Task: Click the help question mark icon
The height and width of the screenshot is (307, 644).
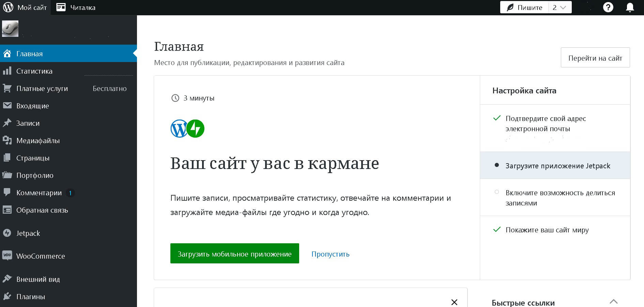Action: pyautogui.click(x=608, y=7)
